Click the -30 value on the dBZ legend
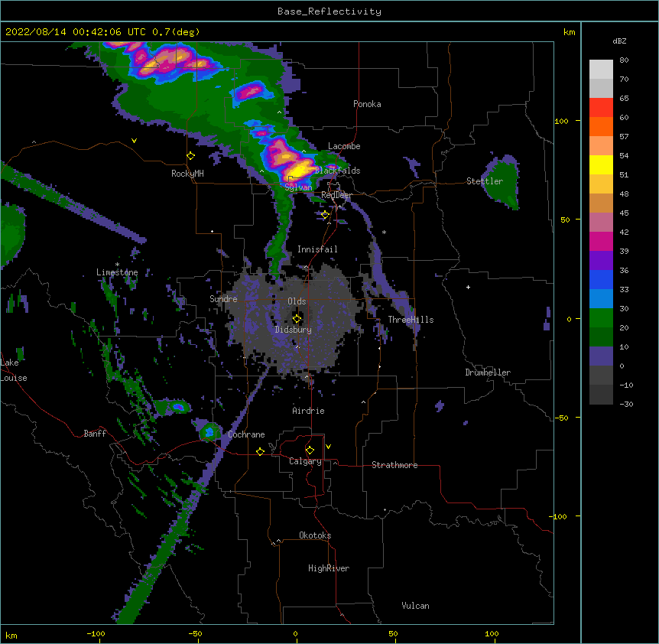Image resolution: width=659 pixels, height=644 pixels. click(x=626, y=404)
